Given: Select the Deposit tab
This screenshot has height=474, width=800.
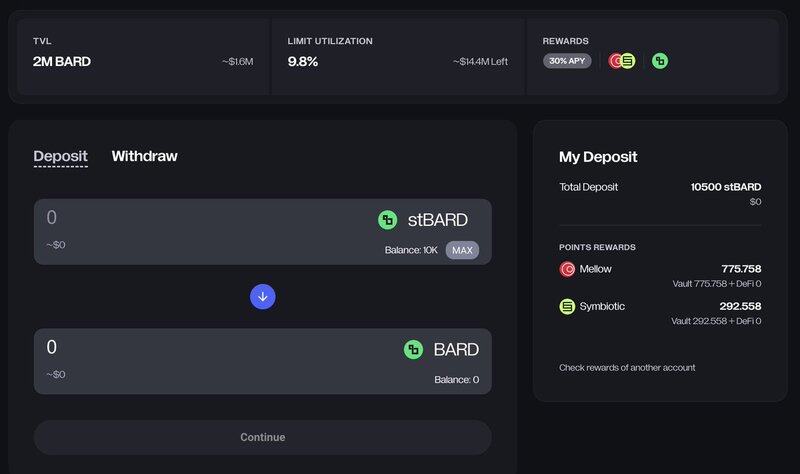Looking at the screenshot, I should 60,156.
